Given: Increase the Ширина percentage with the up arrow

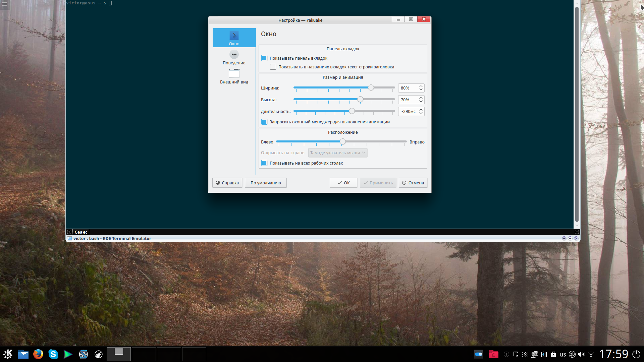Looking at the screenshot, I should 421,86.
